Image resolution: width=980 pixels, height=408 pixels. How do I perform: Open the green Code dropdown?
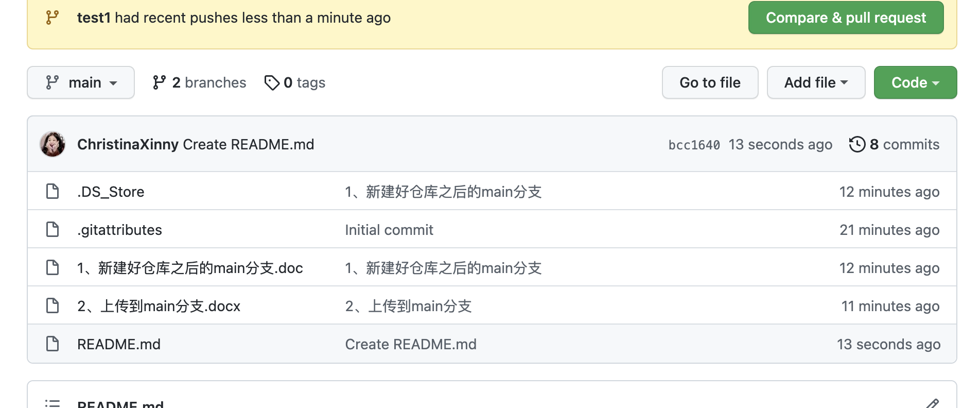pyautogui.click(x=915, y=82)
